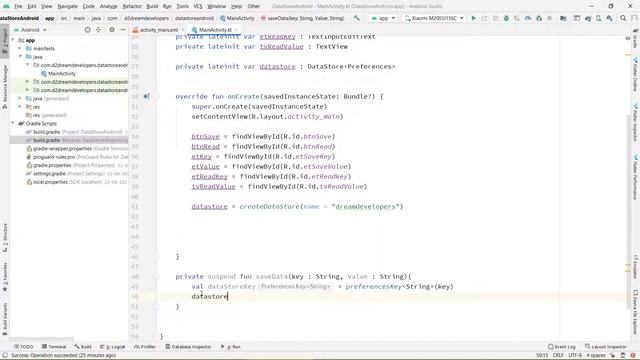This screenshot has height=360, width=640.
Task: Select gradle-wrapper.properties in project tree
Action: click(x=77, y=149)
